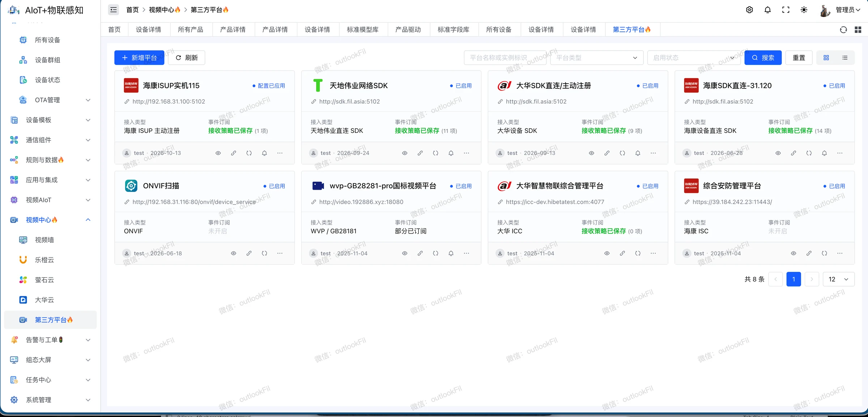The image size is (868, 417).
Task: Click the 刷新 button
Action: pyautogui.click(x=187, y=58)
